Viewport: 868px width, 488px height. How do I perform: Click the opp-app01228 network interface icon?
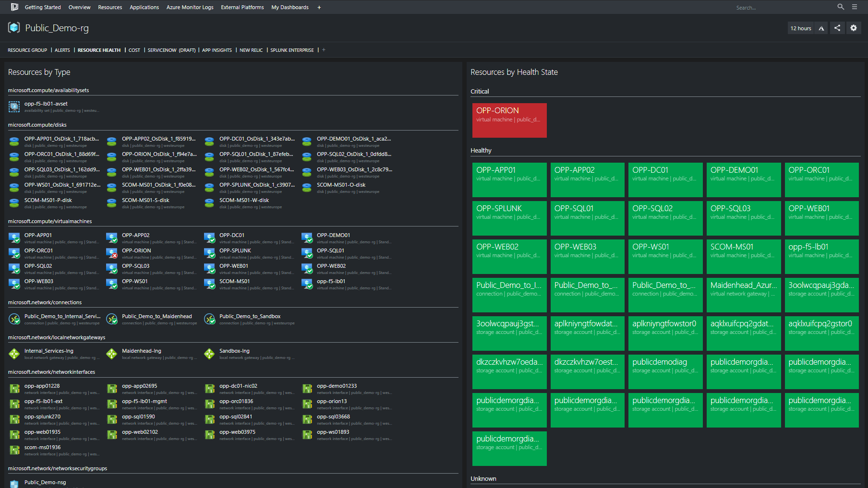14,389
